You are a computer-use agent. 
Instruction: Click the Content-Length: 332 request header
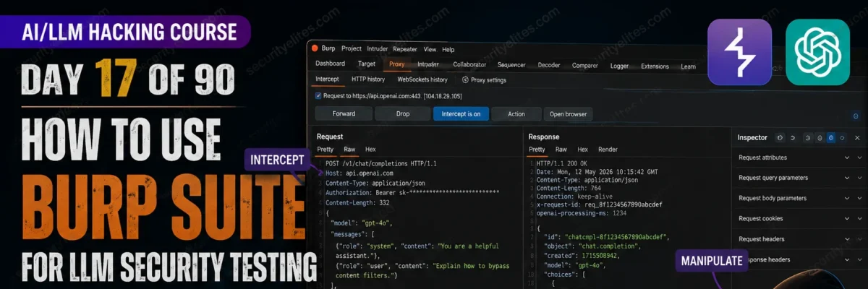click(357, 204)
